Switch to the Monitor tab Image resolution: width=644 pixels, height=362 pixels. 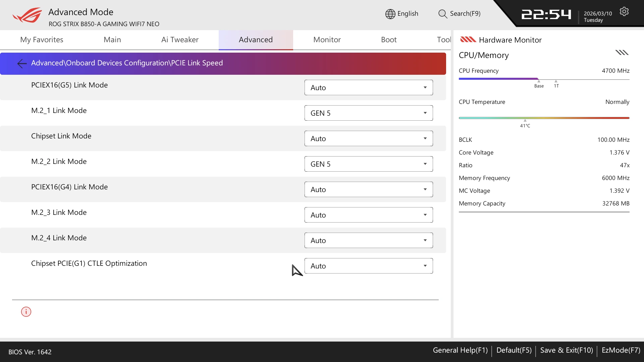[x=327, y=40]
